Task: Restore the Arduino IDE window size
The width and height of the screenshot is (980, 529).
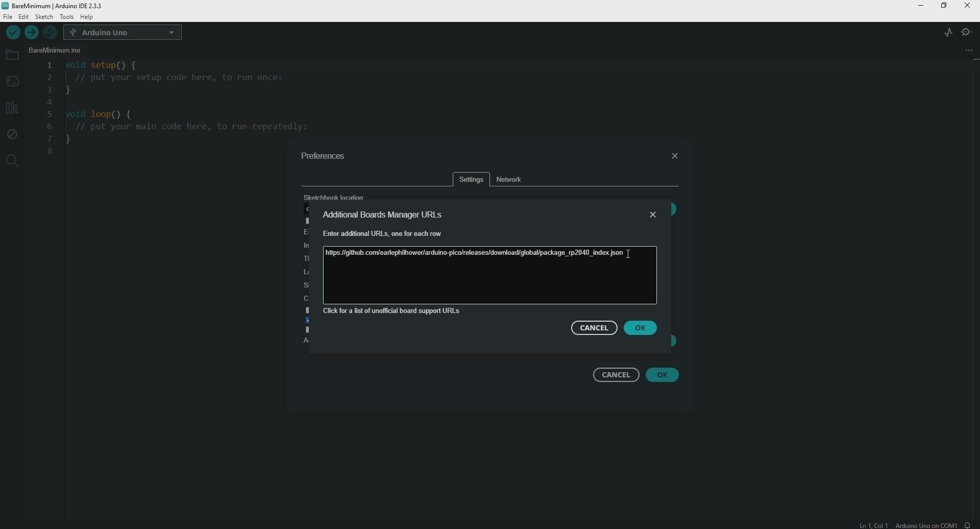Action: [945, 6]
